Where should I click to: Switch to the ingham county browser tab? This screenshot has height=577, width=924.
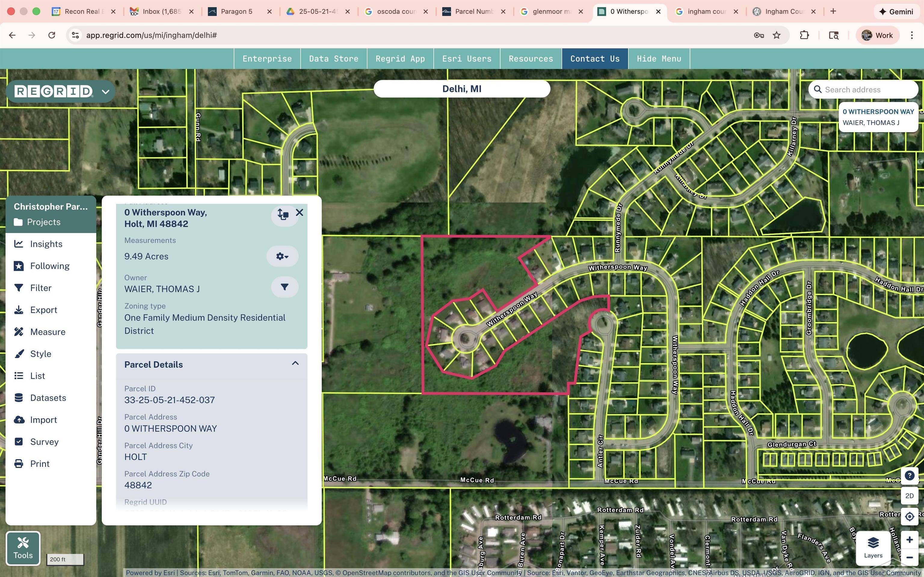[x=706, y=11]
